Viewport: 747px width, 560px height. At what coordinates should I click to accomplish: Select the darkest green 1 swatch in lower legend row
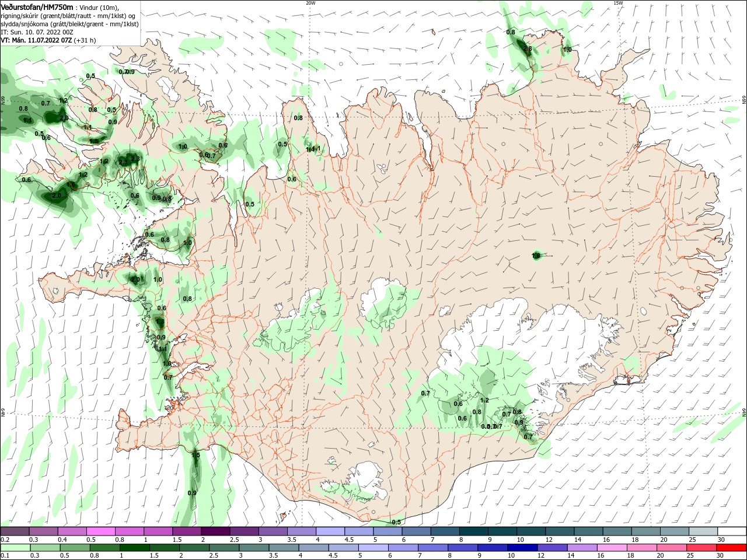click(x=135, y=548)
